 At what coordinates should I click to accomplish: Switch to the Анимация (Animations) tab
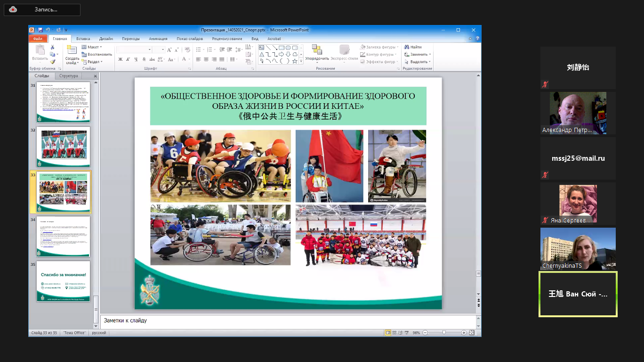pos(158,39)
